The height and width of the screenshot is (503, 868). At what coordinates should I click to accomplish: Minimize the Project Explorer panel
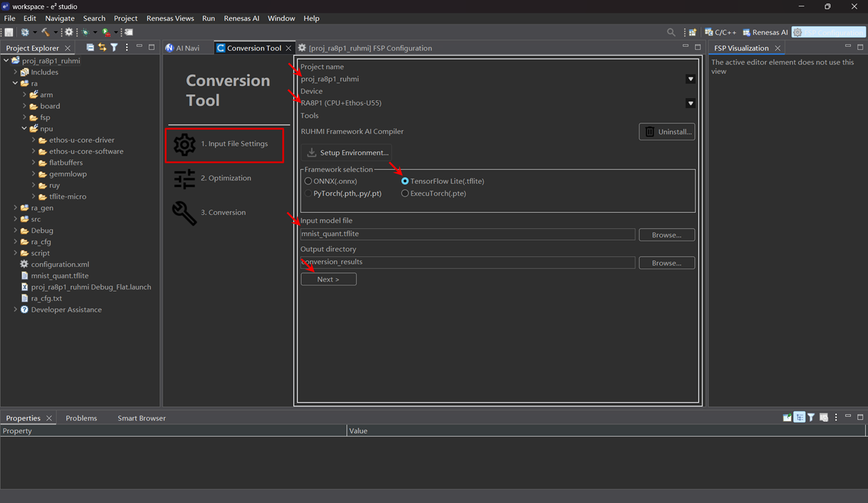click(x=140, y=47)
